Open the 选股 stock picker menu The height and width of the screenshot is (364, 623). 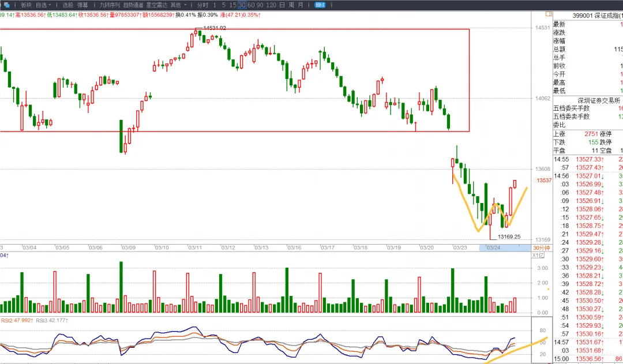click(68, 5)
